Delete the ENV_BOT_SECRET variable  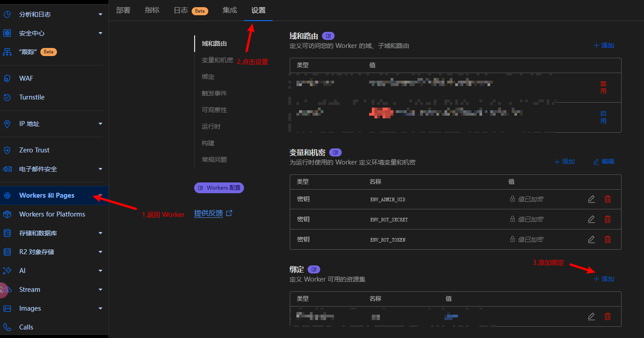pos(608,219)
